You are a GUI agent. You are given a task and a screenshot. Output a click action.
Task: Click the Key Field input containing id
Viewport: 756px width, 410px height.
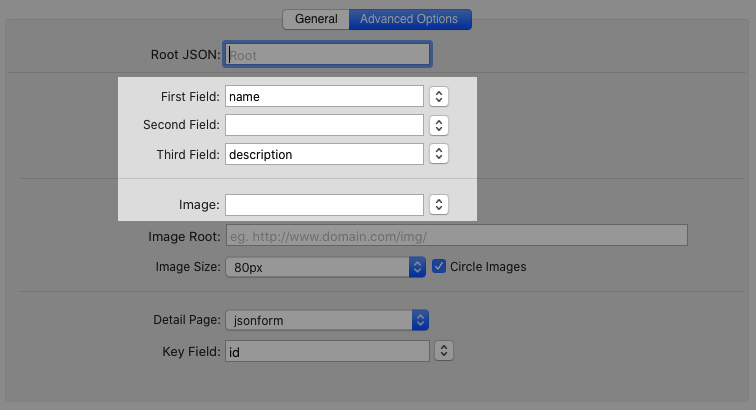coord(326,351)
